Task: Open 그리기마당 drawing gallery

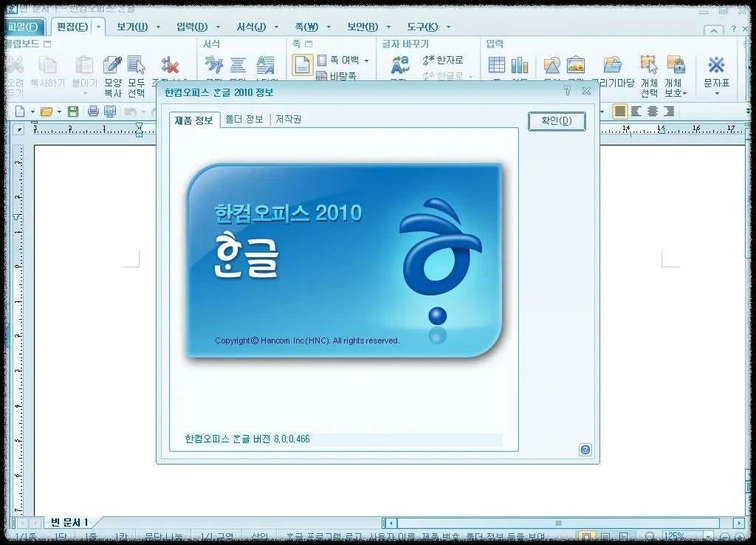Action: pyautogui.click(x=612, y=65)
